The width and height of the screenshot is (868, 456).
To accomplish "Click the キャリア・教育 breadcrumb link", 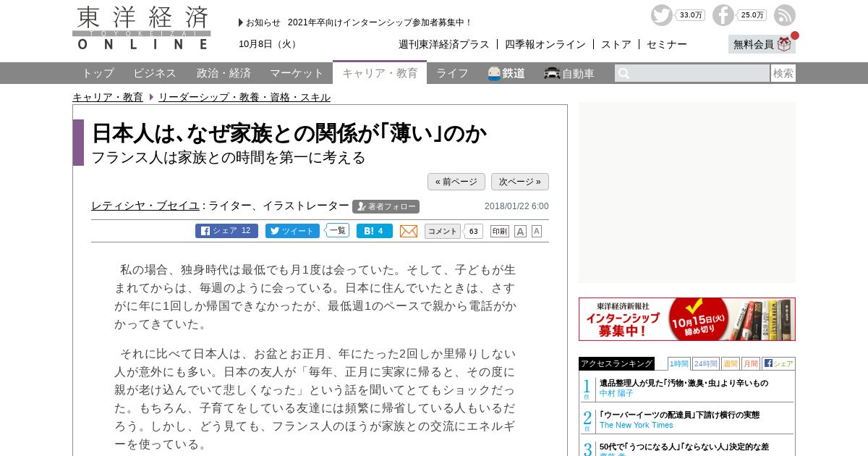I will pos(108,97).
